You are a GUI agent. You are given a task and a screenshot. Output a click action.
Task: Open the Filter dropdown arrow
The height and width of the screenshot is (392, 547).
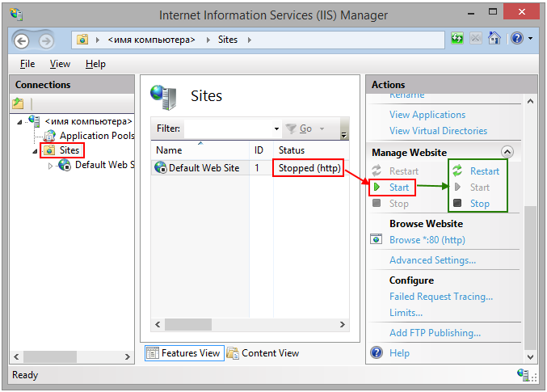click(276, 129)
